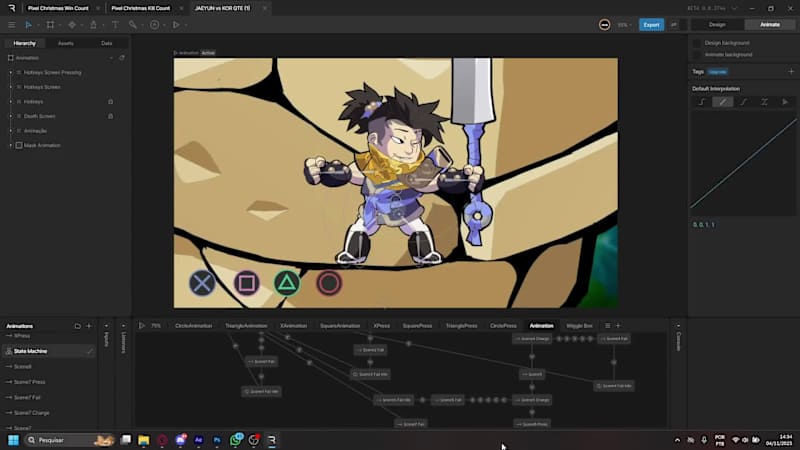Click the blue Export button
Screen dimensions: 800x450
click(651, 24)
